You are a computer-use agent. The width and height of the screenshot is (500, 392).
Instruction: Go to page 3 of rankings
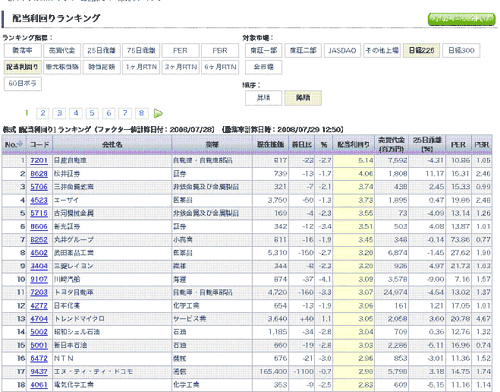59,113
